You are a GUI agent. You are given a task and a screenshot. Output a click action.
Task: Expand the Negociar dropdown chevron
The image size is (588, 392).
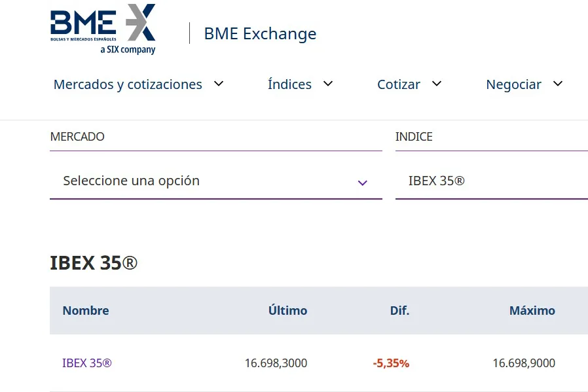557,84
